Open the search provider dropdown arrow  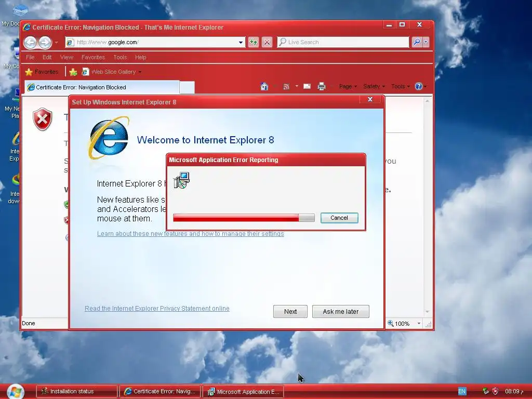click(x=426, y=42)
